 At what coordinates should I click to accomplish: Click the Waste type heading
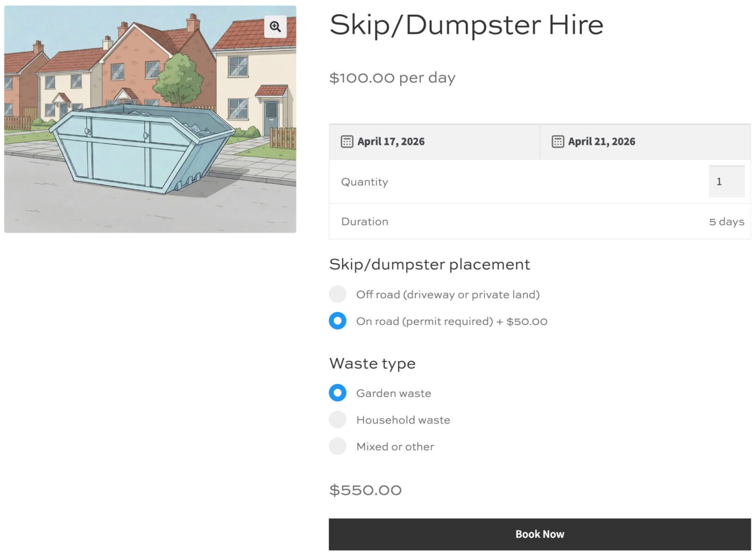372,364
